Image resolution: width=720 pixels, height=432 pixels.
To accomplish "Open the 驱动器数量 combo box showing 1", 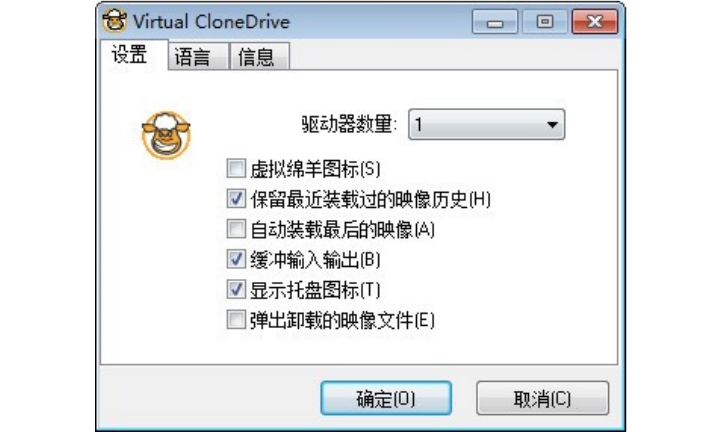I will (x=486, y=124).
